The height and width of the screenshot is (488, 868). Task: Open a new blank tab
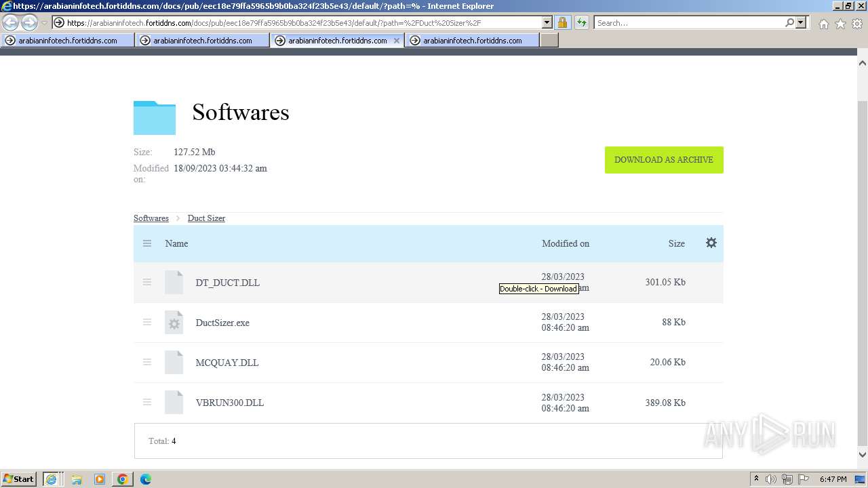click(x=549, y=41)
